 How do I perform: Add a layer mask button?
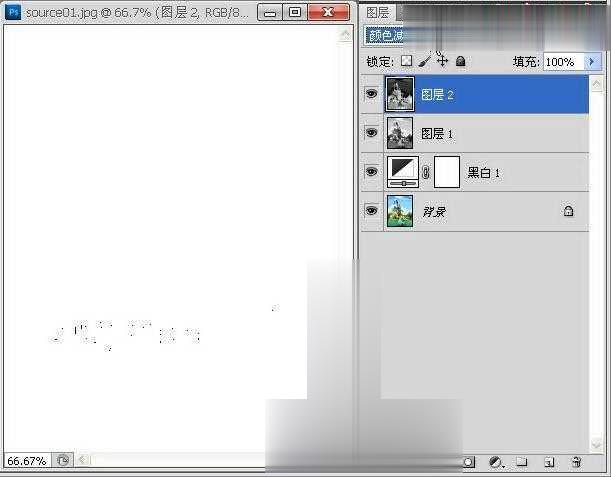coord(469,463)
